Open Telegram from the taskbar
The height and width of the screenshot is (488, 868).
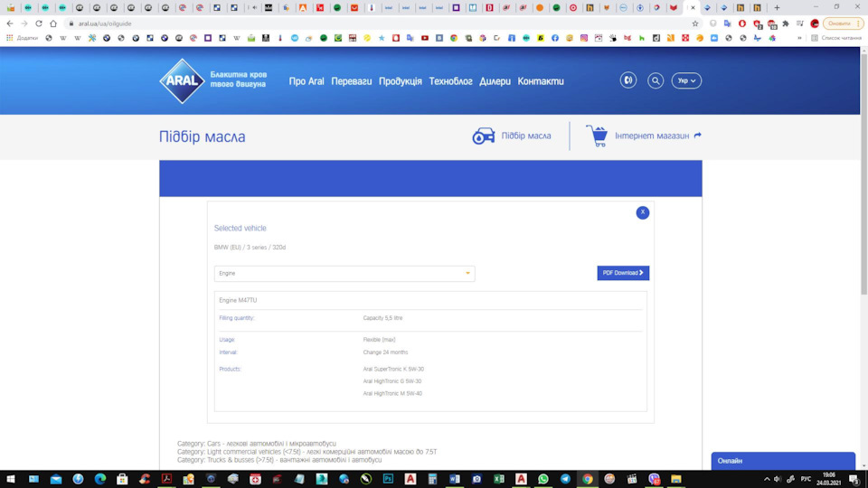pyautogui.click(x=565, y=479)
